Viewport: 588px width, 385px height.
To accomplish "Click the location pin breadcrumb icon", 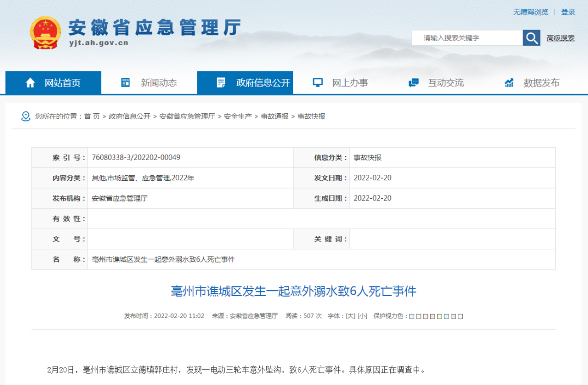I will 26,117.
